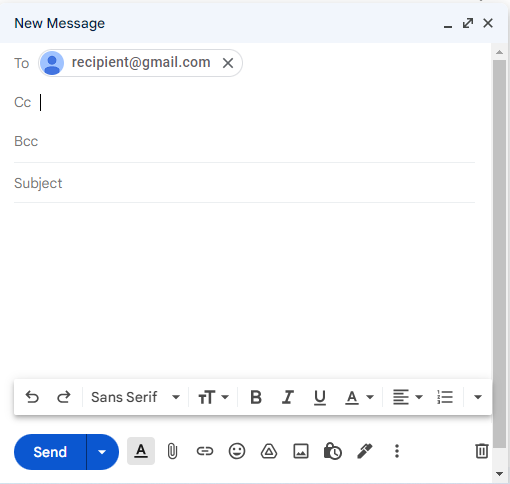
Task: Toggle underline formatting
Action: tap(320, 397)
